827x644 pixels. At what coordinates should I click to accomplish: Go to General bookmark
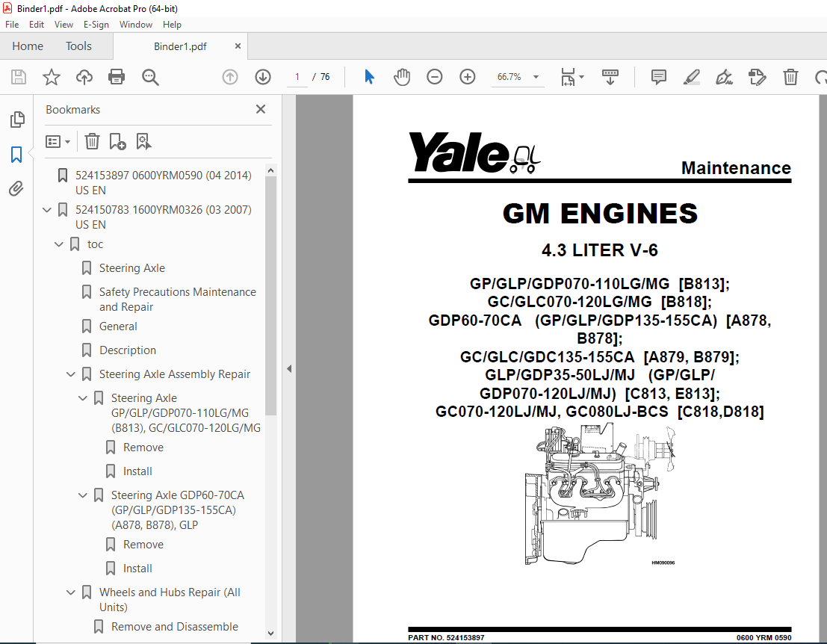(118, 326)
